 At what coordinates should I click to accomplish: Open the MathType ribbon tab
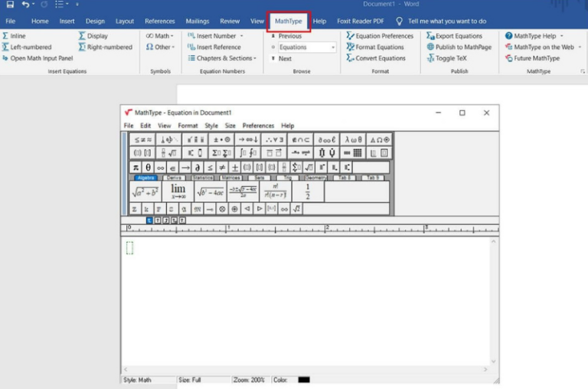click(289, 21)
